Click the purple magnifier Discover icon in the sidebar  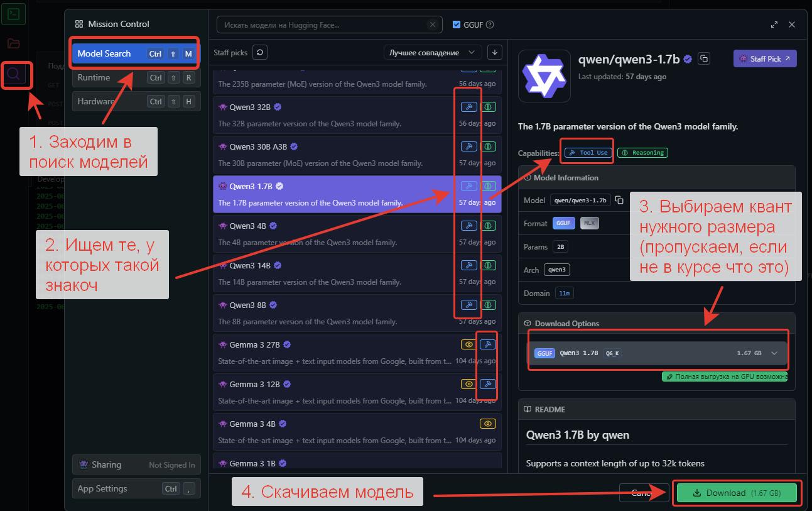[14, 75]
